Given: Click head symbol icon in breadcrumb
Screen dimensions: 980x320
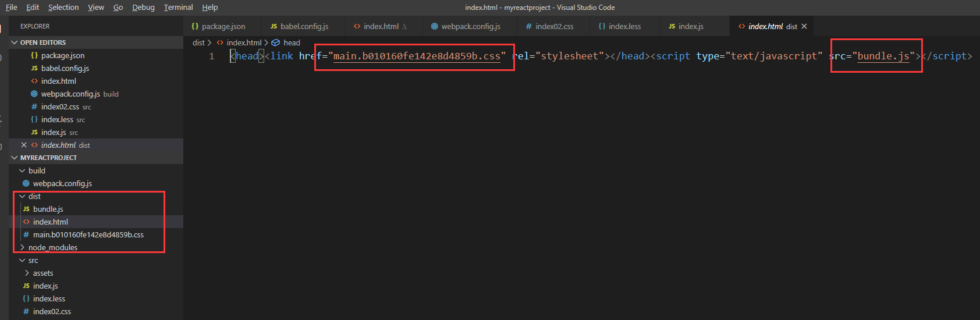Looking at the screenshot, I should click(x=276, y=42).
